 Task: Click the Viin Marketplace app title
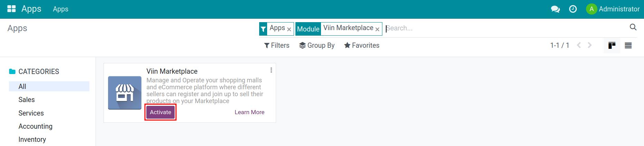click(x=172, y=71)
